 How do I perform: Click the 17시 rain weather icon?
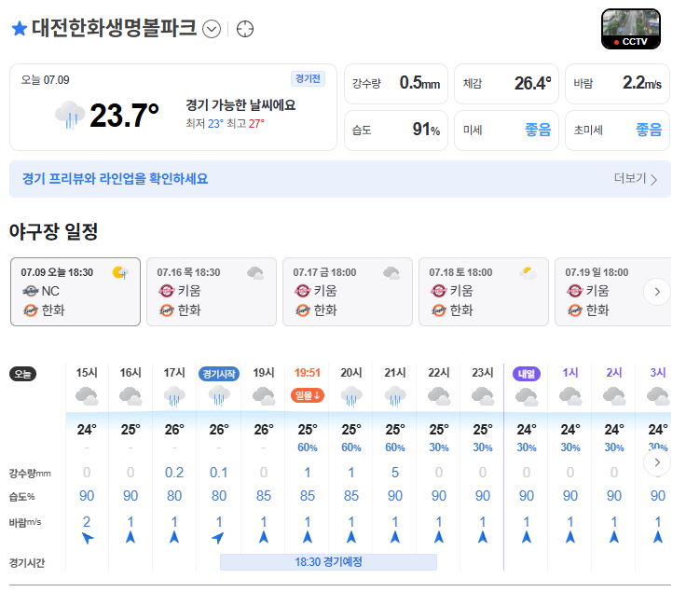pyautogui.click(x=174, y=396)
